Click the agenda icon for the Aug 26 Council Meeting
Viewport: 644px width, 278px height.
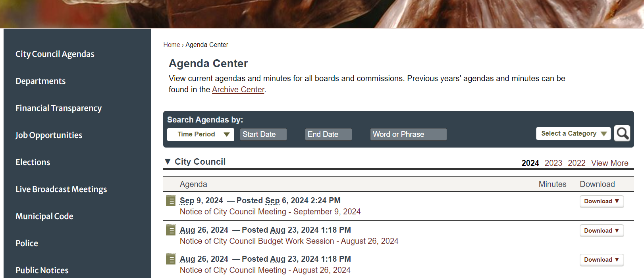coord(170,259)
